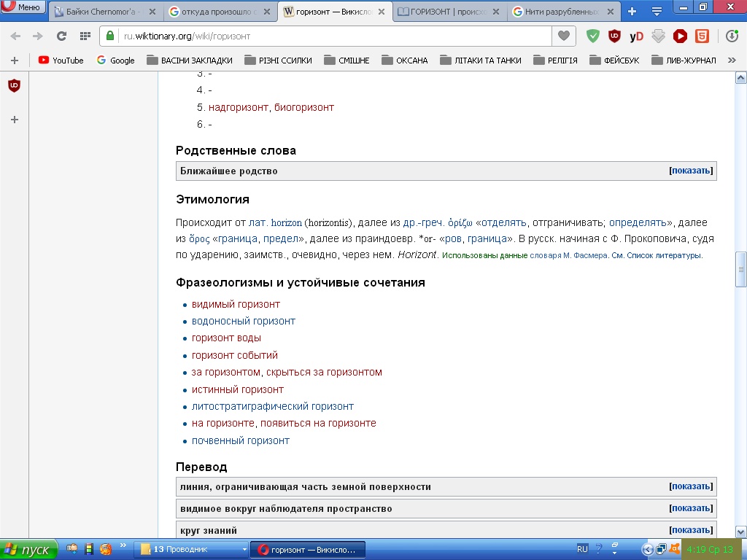Switch to the откуда произошло tab
Screen dimensions: 747x560
(216, 12)
